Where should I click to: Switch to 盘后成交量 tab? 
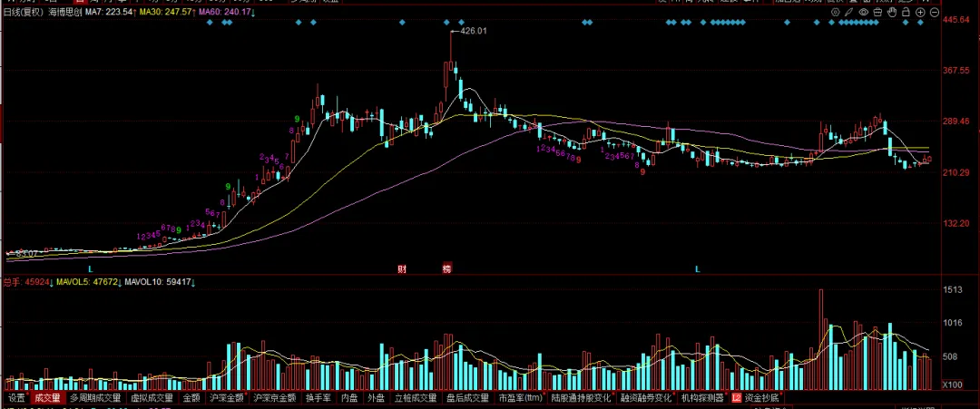click(467, 397)
